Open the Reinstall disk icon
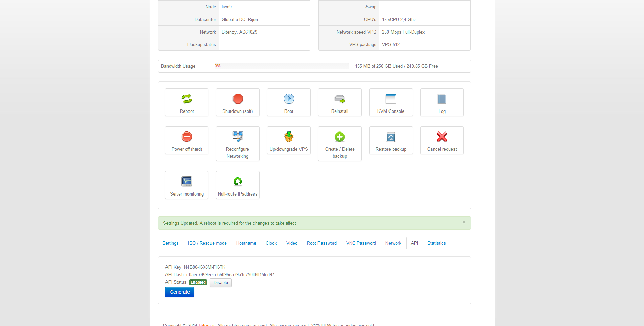This screenshot has height=326, width=644. point(339,99)
